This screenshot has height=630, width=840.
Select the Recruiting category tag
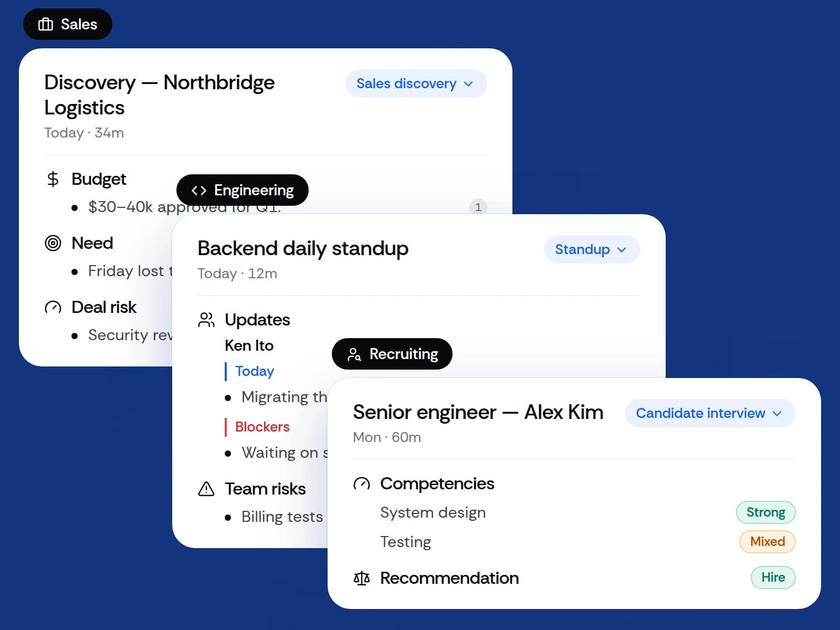point(392,354)
